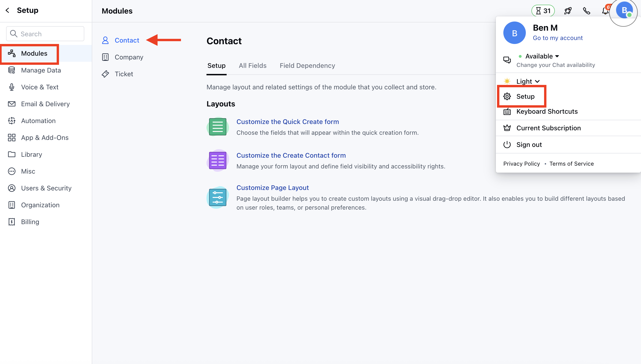The height and width of the screenshot is (364, 641).
Task: Switch to the All Fields tab
Action: point(252,66)
